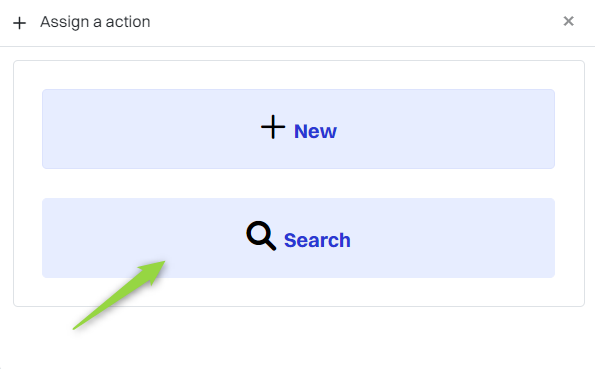Click the blue "Search" text label

coord(317,240)
